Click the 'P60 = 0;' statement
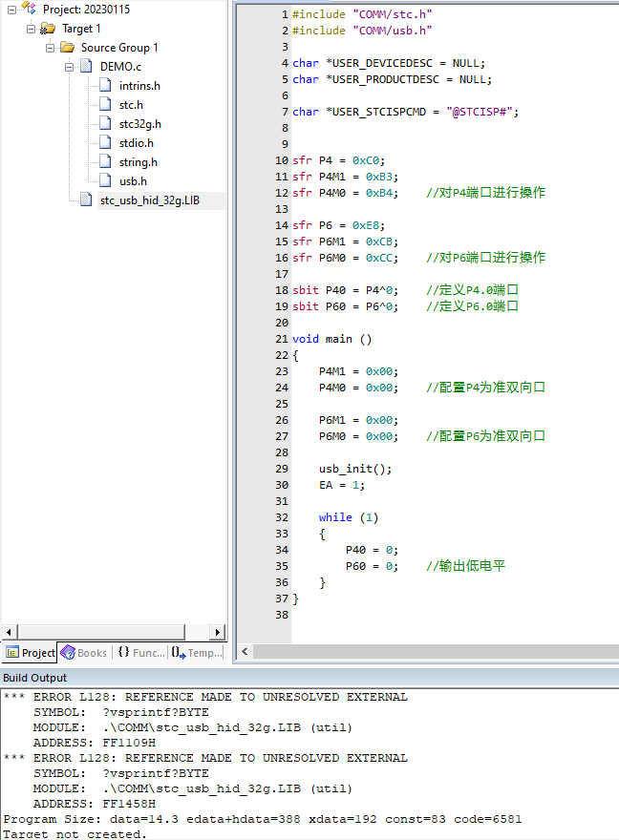The height and width of the screenshot is (840, 619). (372, 566)
